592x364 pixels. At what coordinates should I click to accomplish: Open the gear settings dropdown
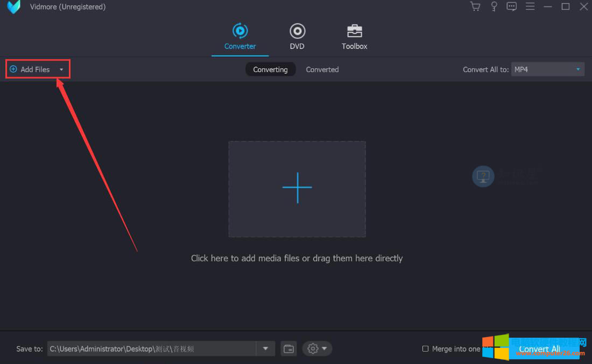(x=317, y=348)
